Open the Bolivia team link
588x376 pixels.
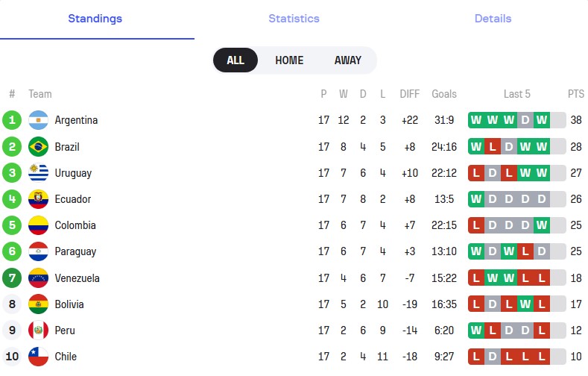click(x=69, y=304)
